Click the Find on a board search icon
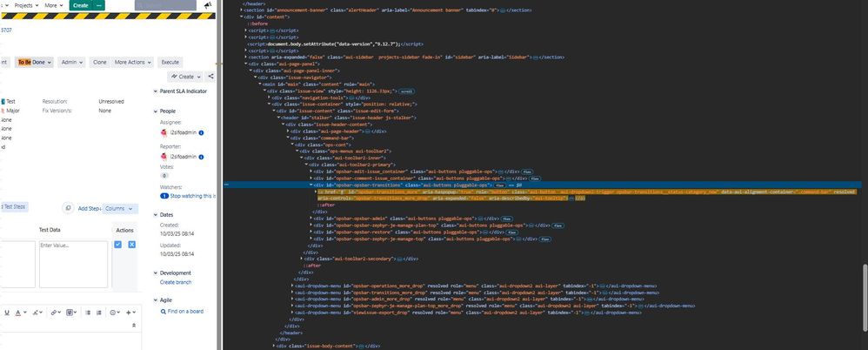The width and height of the screenshot is (868, 350). pos(164,311)
